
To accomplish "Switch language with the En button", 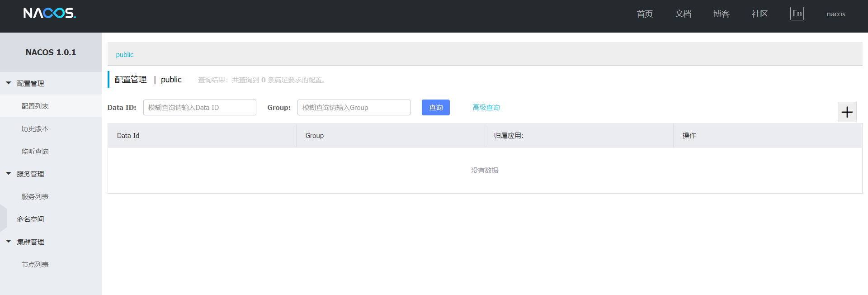I will [x=797, y=14].
